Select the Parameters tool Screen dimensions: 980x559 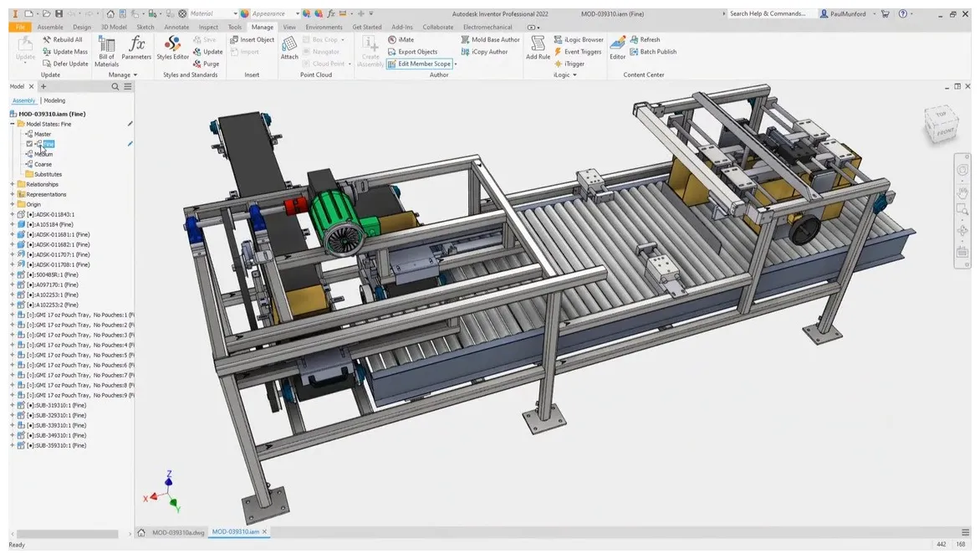(136, 50)
